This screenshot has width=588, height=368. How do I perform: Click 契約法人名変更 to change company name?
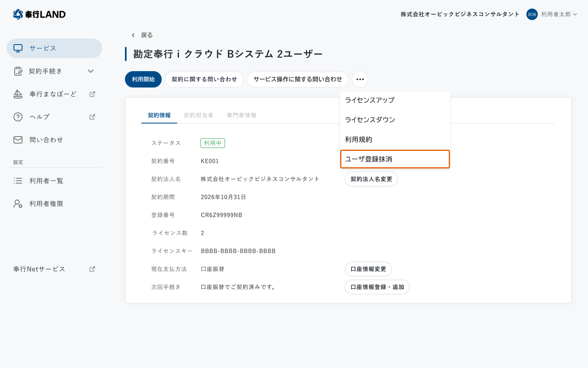[371, 179]
